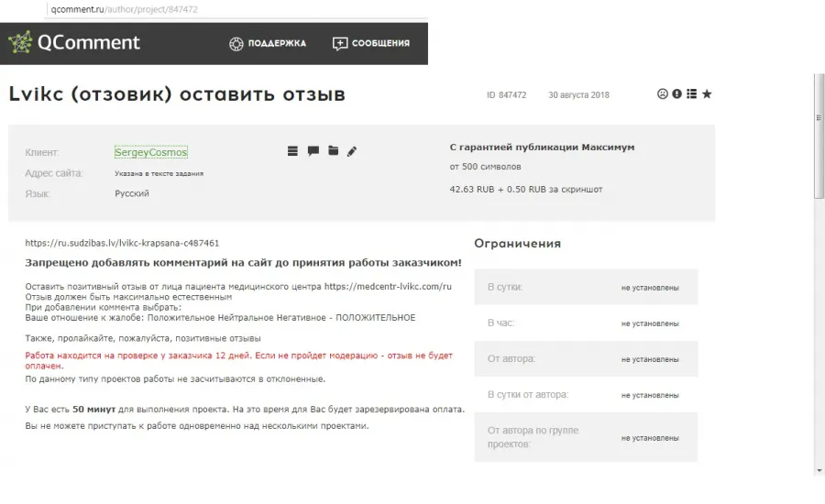Click the От автора: restriction row
Image resolution: width=825 pixels, height=504 pixels.
pos(586,359)
